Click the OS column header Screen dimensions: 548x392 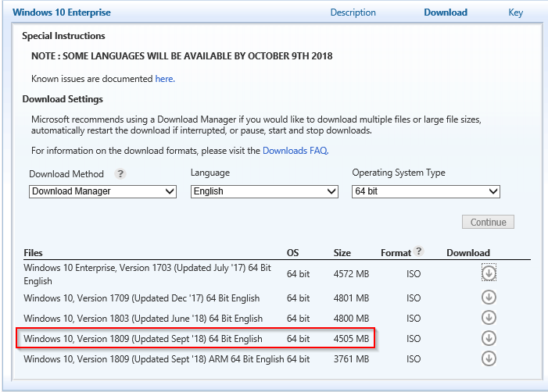click(293, 253)
